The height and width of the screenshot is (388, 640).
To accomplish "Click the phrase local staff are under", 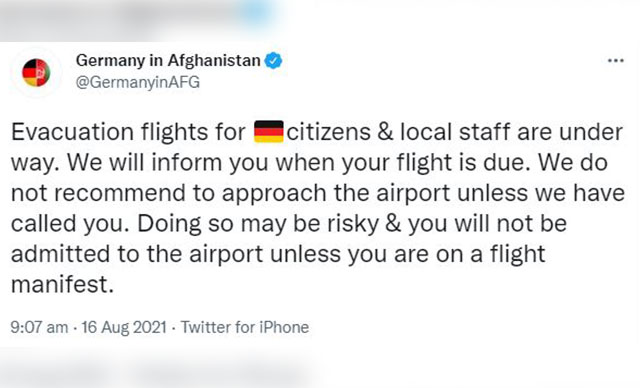I will (x=511, y=132).
